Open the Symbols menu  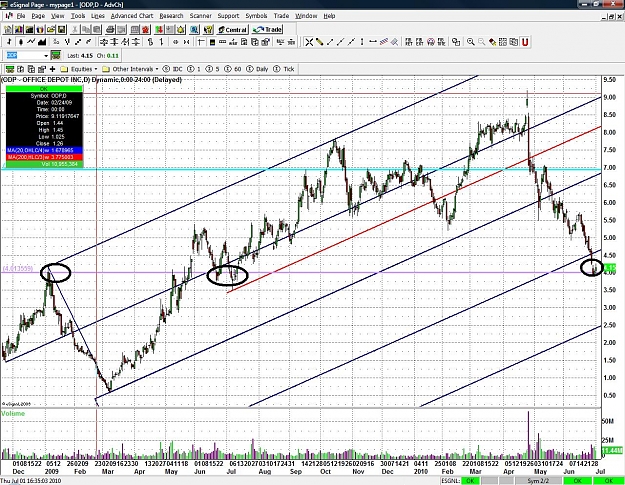point(256,16)
